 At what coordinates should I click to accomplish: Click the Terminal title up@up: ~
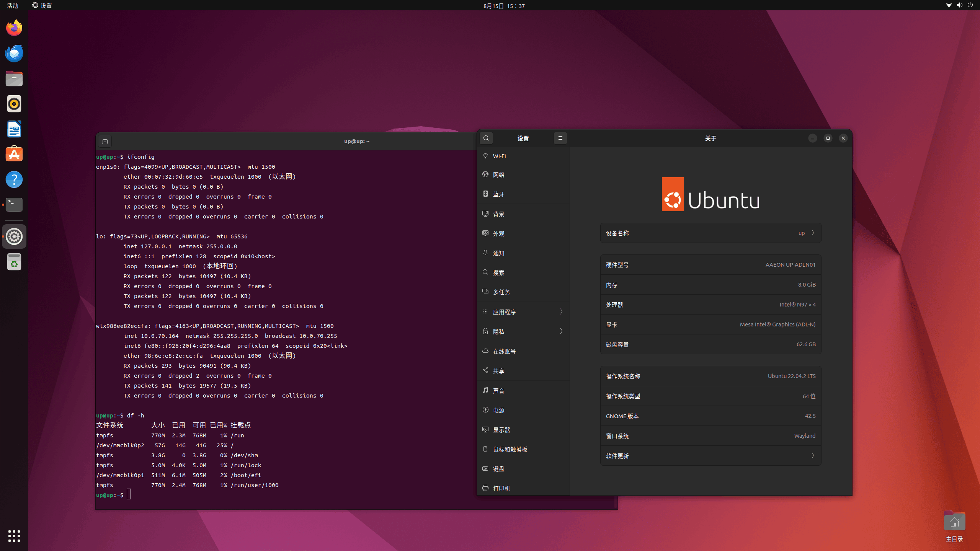click(x=357, y=141)
